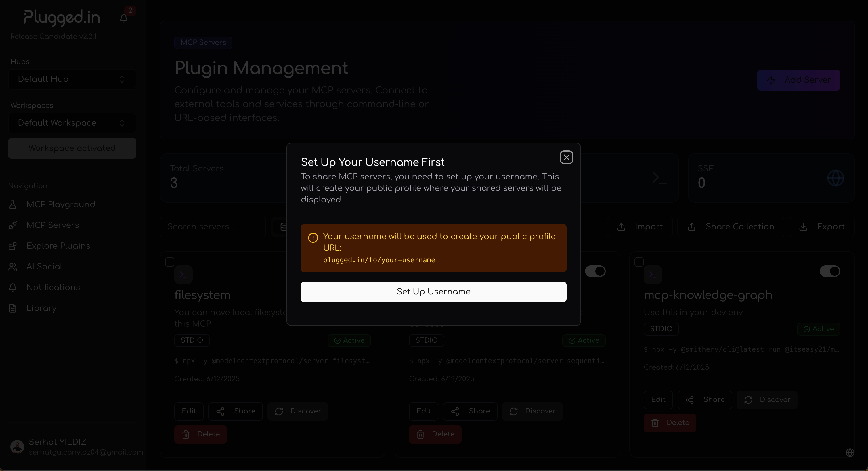Click the filesystem server title
The image size is (868, 471).
click(x=202, y=295)
